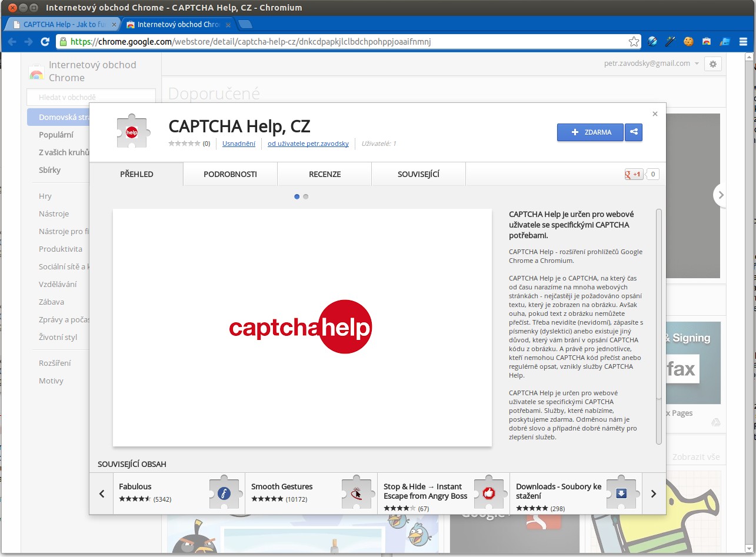Viewport: 756px width, 557px height.
Task: Open the settings gear in web store
Action: coord(713,64)
